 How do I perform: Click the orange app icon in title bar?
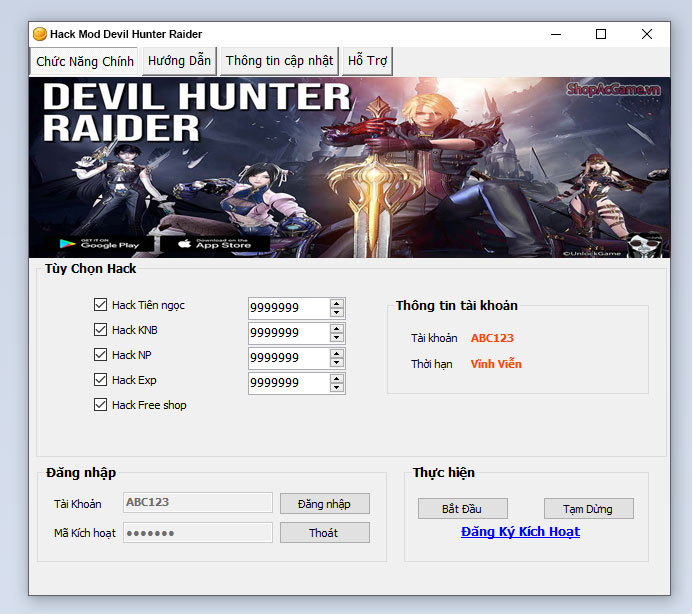click(x=40, y=34)
